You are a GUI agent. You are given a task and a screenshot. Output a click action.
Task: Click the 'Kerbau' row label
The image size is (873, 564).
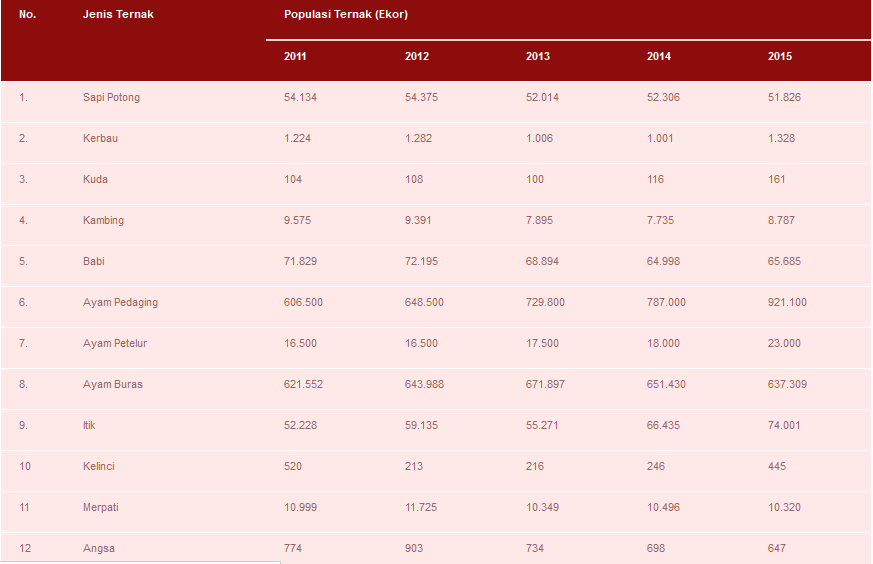[100, 138]
